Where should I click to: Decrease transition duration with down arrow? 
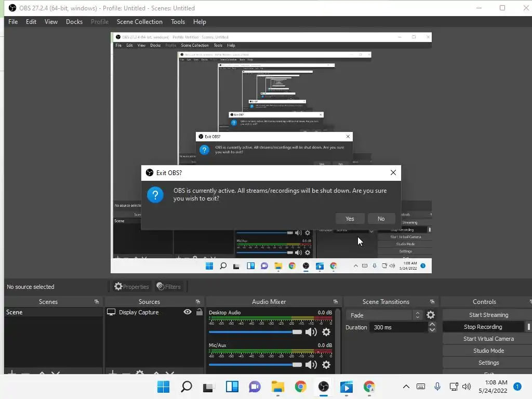click(x=432, y=330)
